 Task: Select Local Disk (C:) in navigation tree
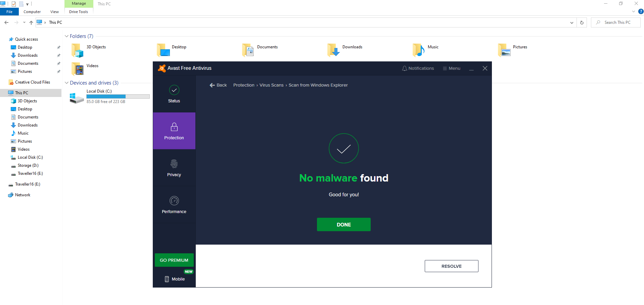pos(30,157)
